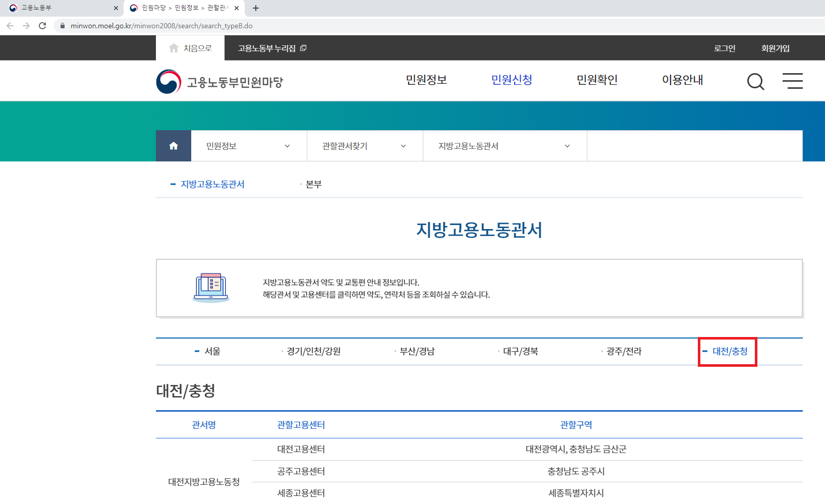This screenshot has width=825, height=504.
Task: Click the 로그인 link
Action: (724, 47)
